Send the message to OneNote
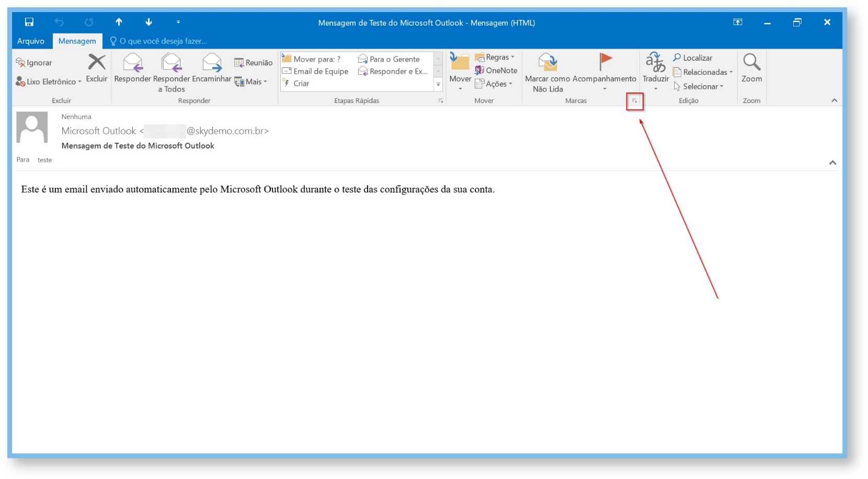Screen dimensions: 868x479 [x=496, y=70]
